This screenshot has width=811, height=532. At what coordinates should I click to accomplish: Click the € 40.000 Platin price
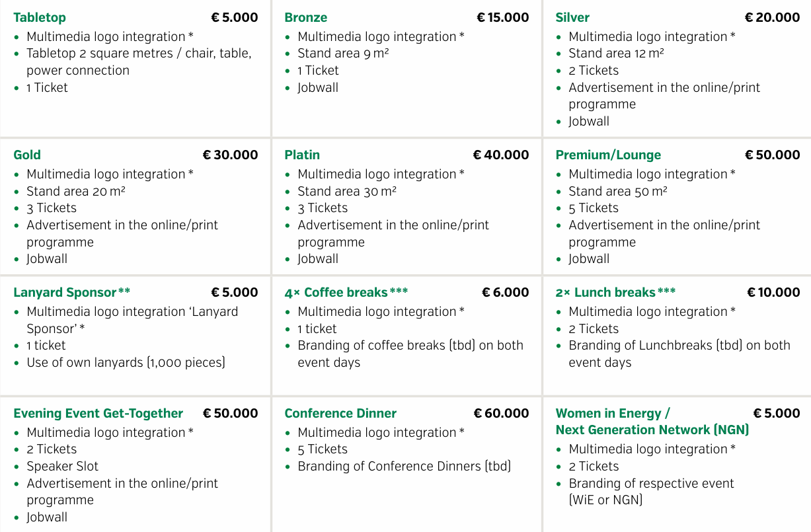501,155
